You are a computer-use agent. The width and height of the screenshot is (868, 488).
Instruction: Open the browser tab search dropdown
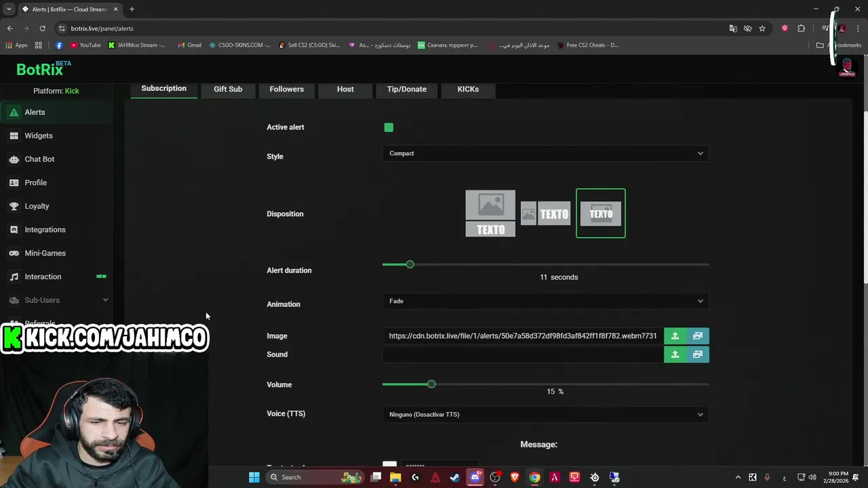point(9,9)
